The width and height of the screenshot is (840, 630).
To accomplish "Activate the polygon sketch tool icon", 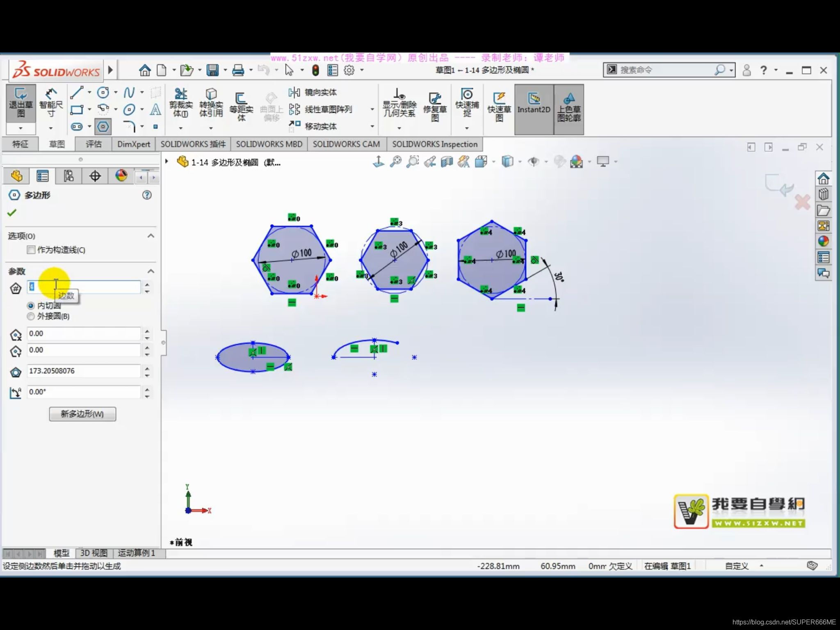I will (x=103, y=127).
